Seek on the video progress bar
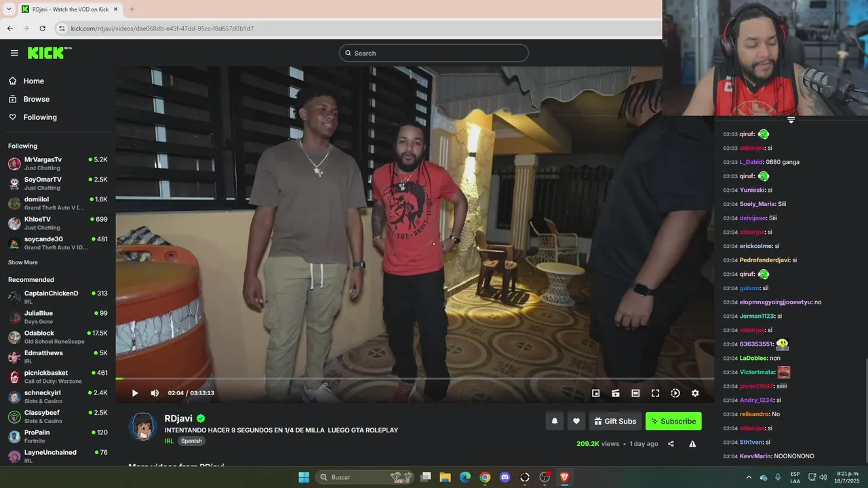This screenshot has height=488, width=868. click(414, 378)
